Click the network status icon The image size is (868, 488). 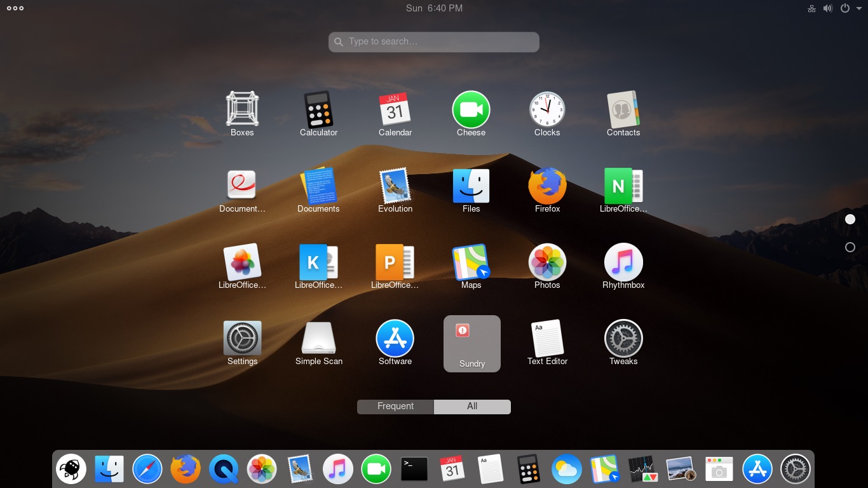tap(811, 8)
